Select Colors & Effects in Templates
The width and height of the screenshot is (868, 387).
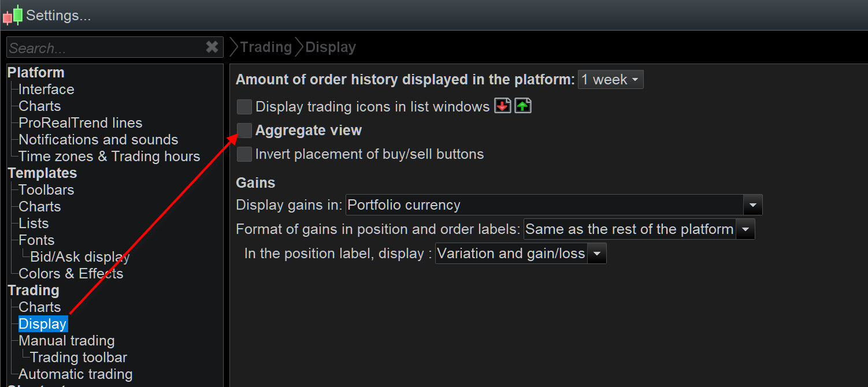[x=71, y=274]
